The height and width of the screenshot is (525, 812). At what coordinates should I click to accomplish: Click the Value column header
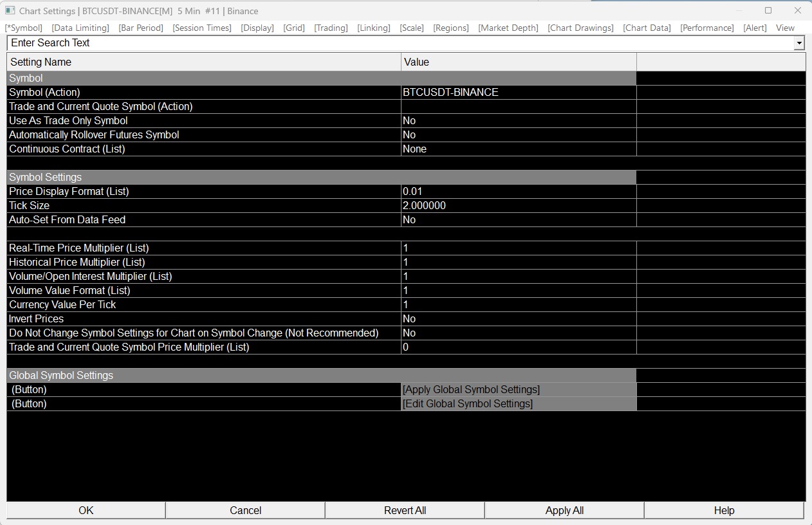coord(519,62)
